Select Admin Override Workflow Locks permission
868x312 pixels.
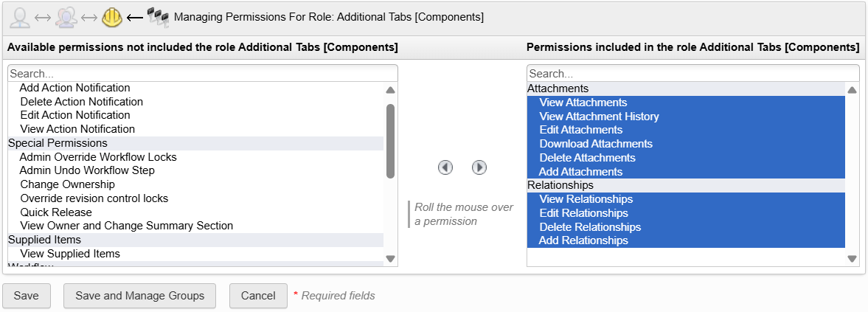tap(98, 157)
